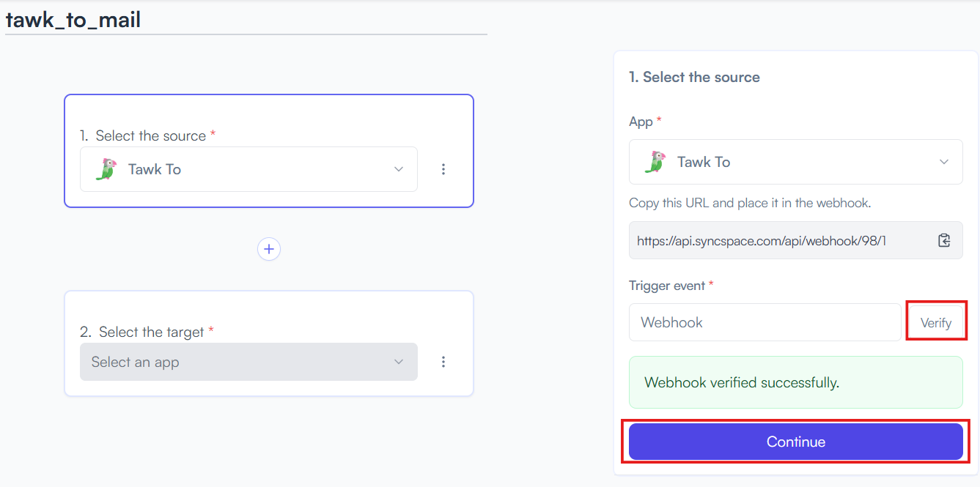Open the three-dot menu for source step
980x487 pixels.
pyautogui.click(x=443, y=169)
